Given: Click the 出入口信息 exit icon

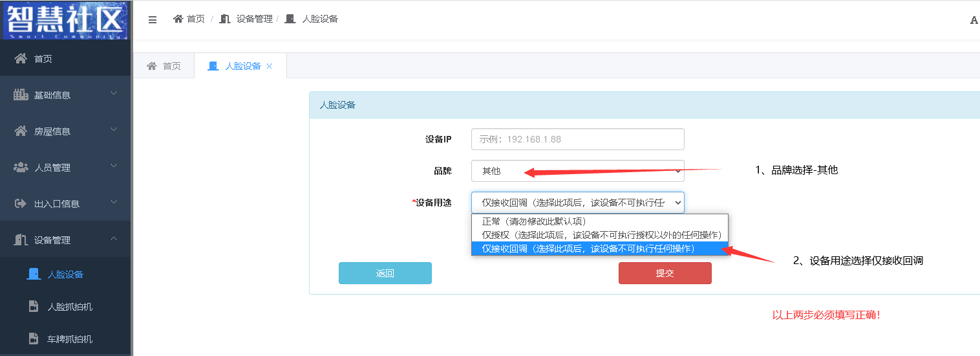Looking at the screenshot, I should pyautogui.click(x=21, y=204).
